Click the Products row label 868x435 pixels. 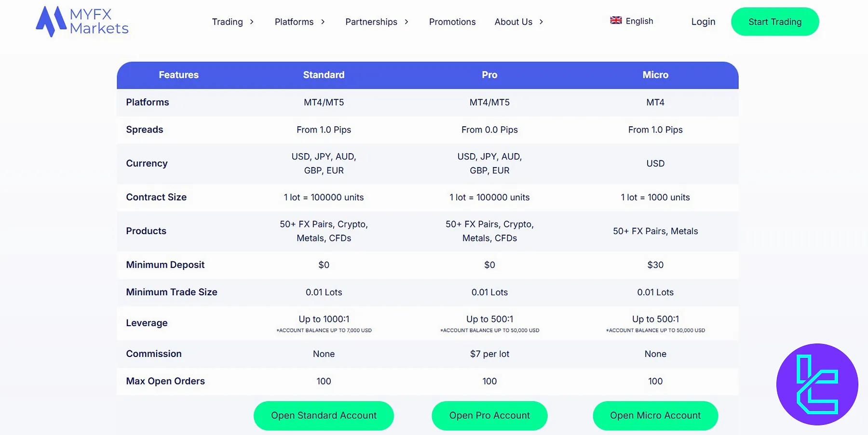click(146, 231)
